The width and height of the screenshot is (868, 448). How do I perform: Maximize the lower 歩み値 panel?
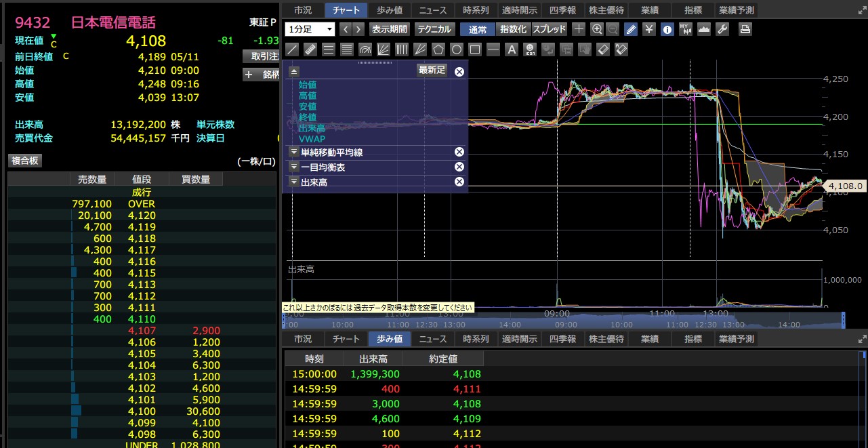pos(862,339)
